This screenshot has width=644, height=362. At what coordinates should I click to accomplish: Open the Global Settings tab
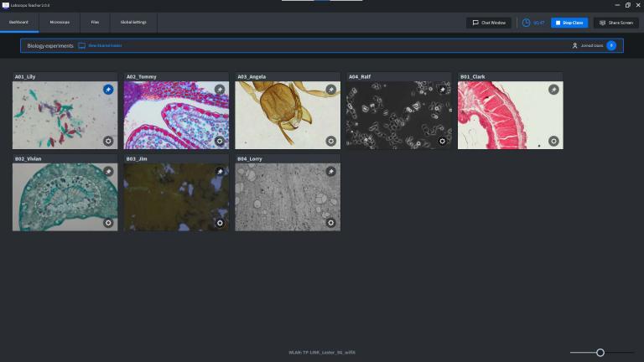pos(133,22)
